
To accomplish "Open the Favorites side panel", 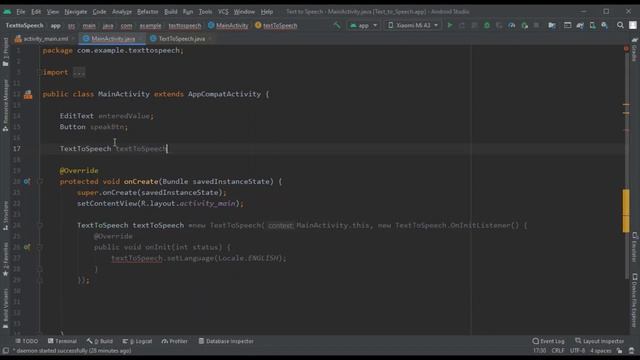I will click(x=5, y=260).
